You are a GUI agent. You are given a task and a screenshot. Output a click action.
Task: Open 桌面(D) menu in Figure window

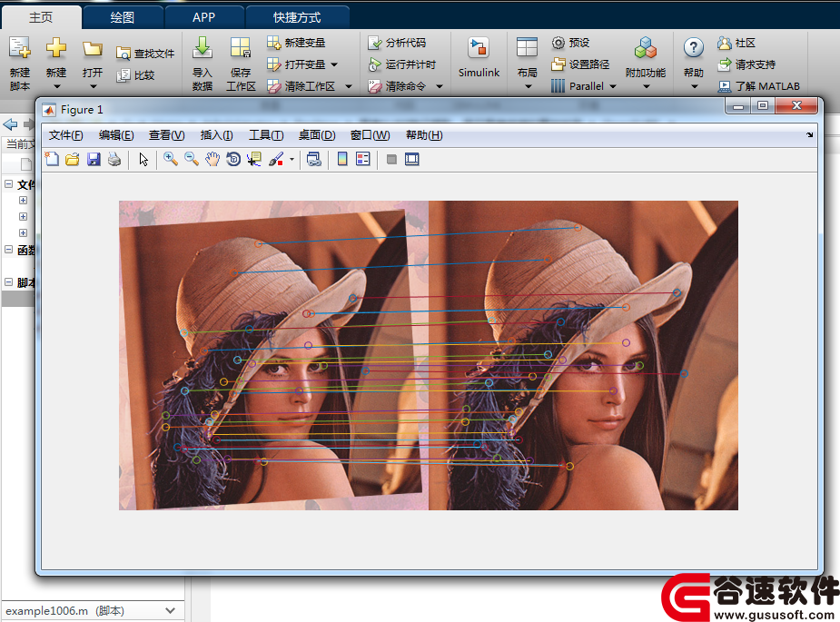pos(317,135)
